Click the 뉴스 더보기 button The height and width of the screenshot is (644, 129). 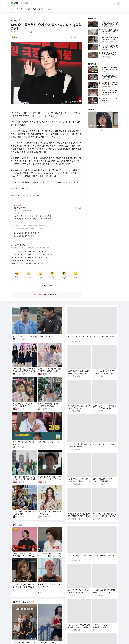point(37,592)
